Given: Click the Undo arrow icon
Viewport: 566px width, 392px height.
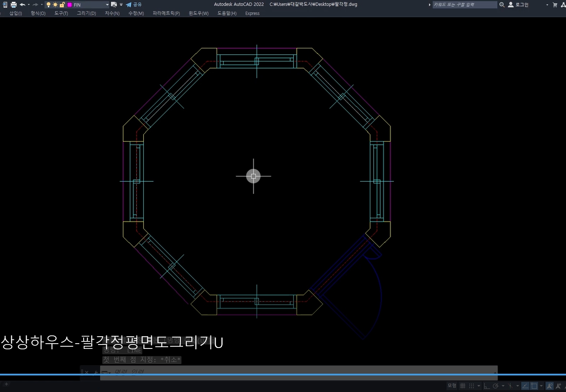Looking at the screenshot, I should [22, 5].
